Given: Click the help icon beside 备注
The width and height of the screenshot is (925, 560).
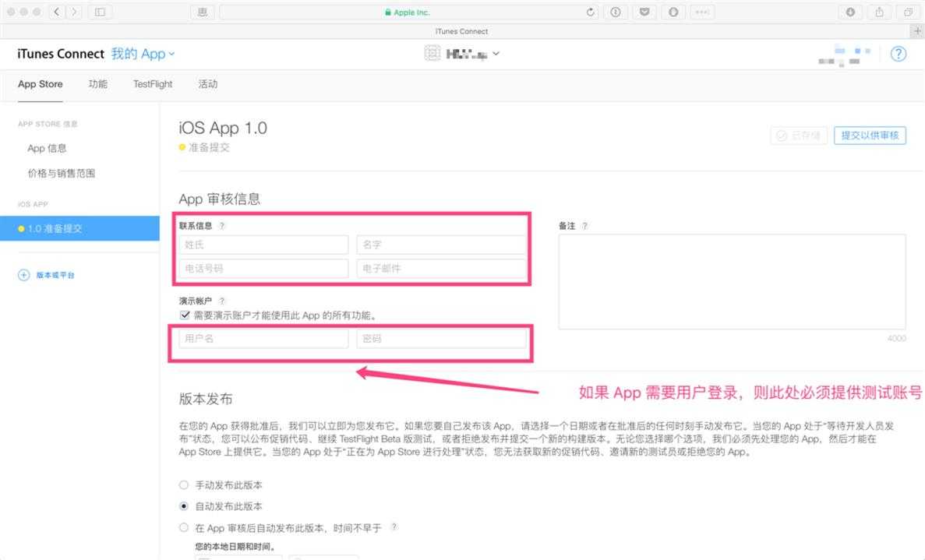Looking at the screenshot, I should pos(584,226).
